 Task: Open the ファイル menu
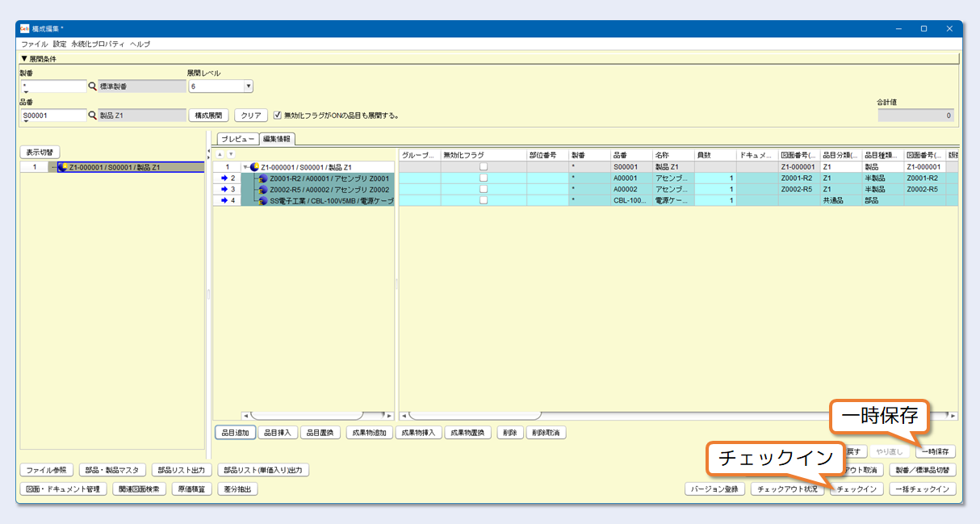tap(35, 44)
